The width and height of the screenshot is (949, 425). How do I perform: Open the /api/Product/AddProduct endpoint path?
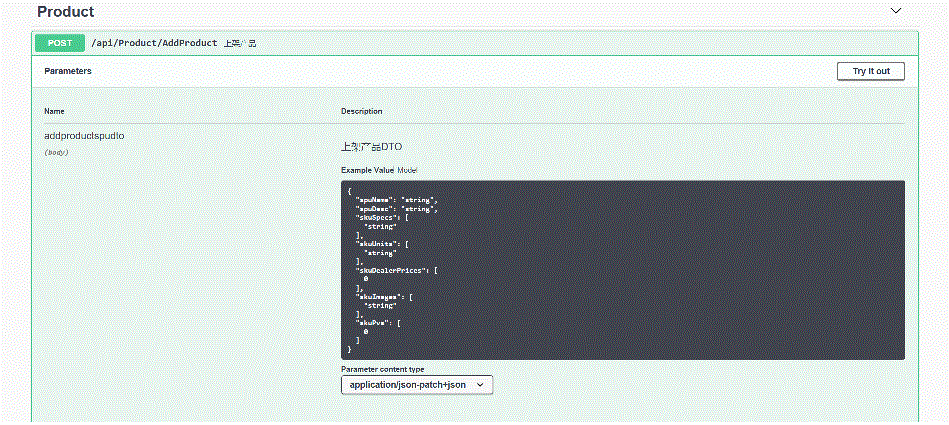coord(154,43)
